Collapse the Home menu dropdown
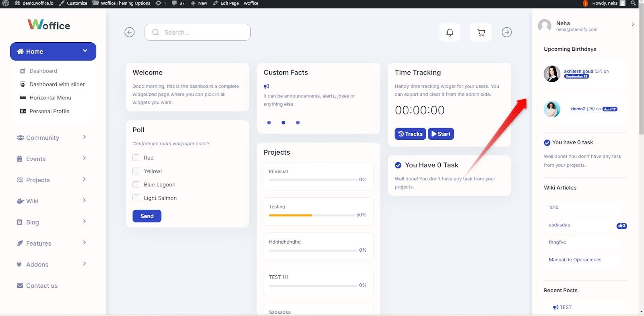The height and width of the screenshot is (316, 644). point(85,51)
